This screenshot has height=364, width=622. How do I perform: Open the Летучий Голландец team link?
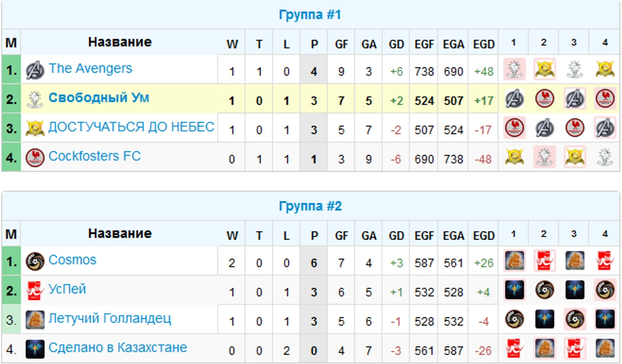coord(110,318)
